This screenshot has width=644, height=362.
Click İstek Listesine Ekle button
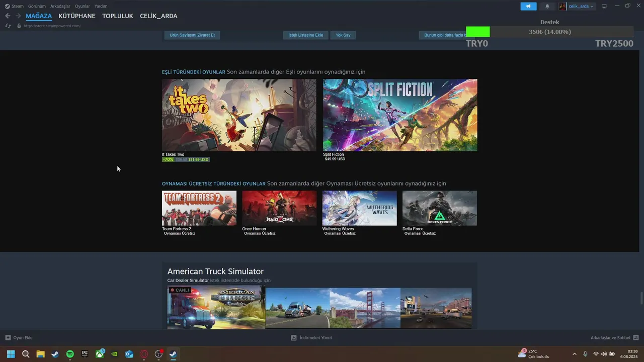pos(306,35)
